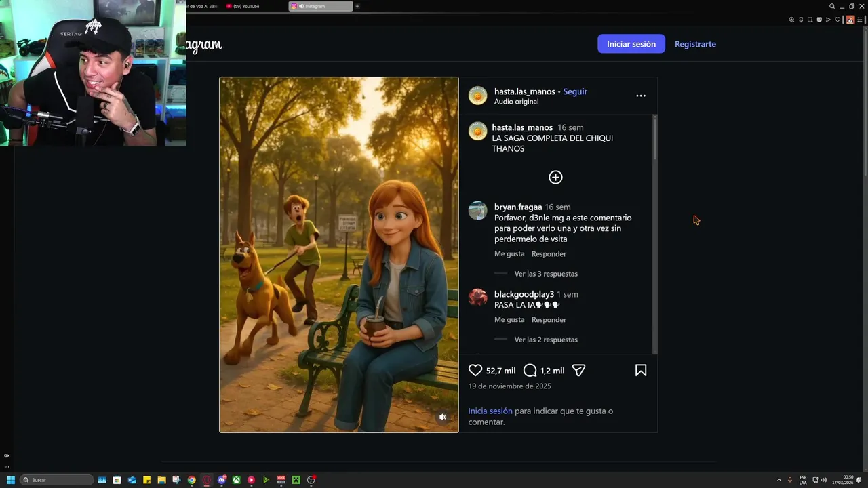Open Outlook from the taskbar
The image size is (868, 488).
pos(132,480)
